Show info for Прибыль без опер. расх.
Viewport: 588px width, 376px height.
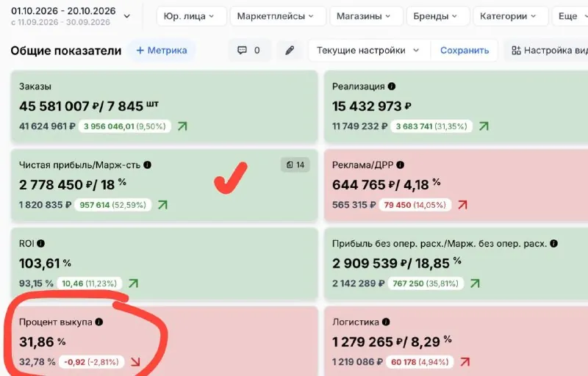click(553, 243)
